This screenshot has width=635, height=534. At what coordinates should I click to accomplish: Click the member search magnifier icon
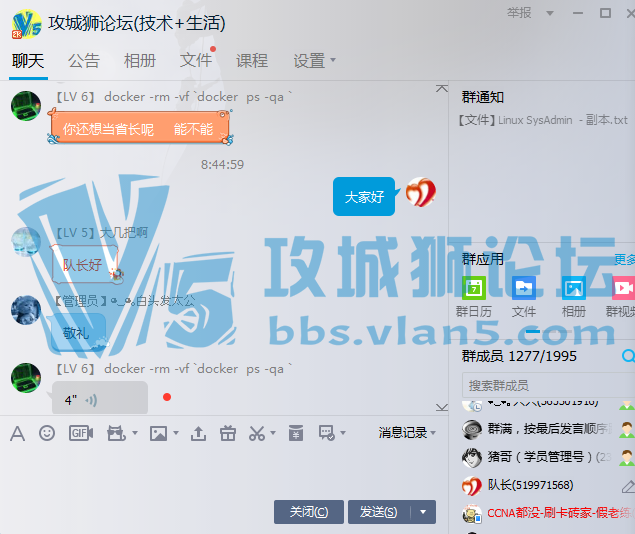tap(628, 356)
